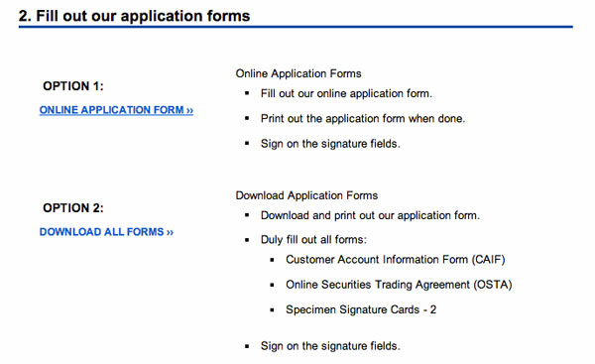The image size is (595, 364).
Task: Click the 'OPTION 1:' label
Action: (72, 86)
